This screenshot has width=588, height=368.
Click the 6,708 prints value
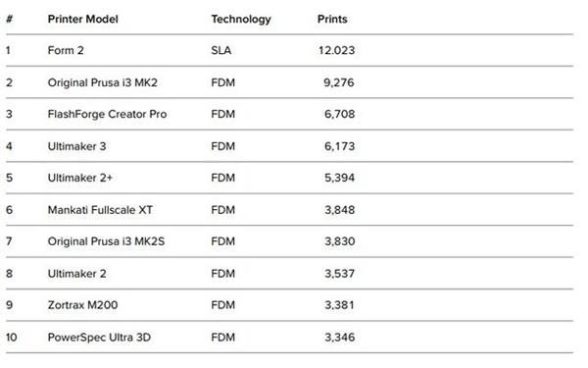pos(339,114)
